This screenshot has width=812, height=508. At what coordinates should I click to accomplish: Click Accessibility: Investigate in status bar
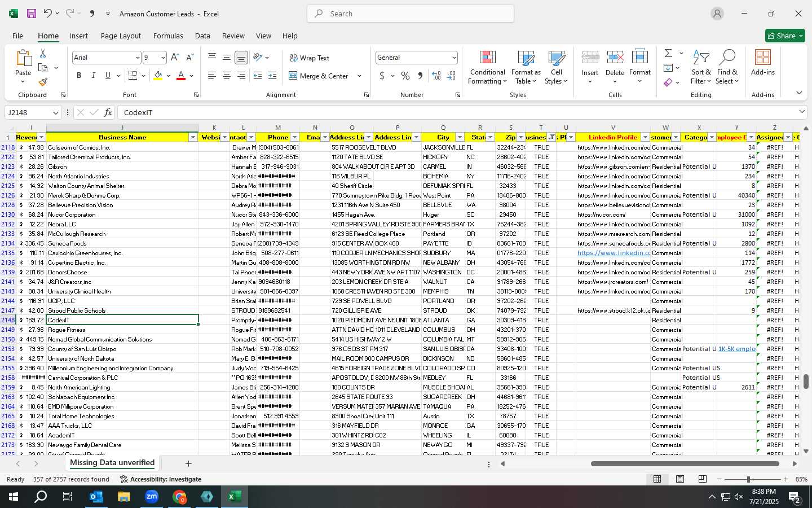tap(161, 479)
